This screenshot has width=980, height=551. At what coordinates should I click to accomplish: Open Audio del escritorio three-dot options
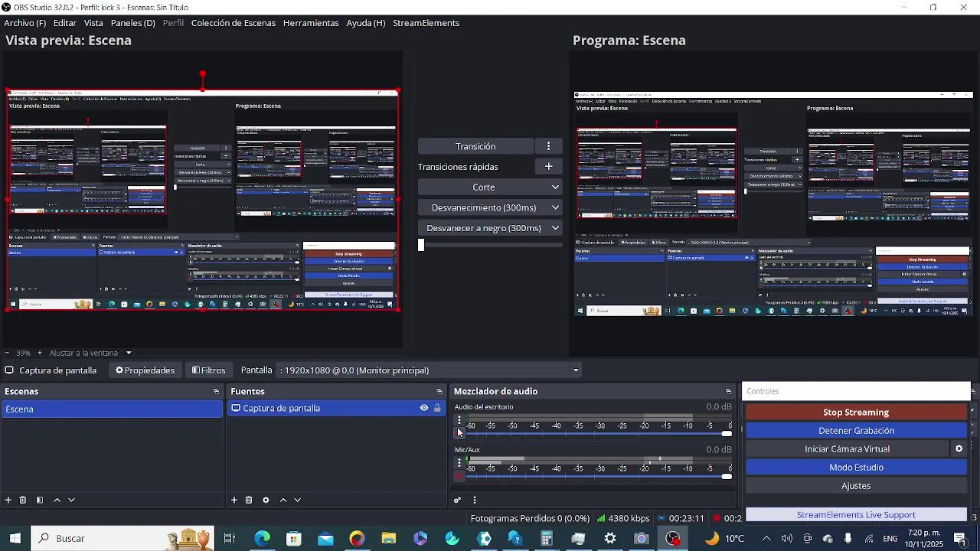click(459, 419)
